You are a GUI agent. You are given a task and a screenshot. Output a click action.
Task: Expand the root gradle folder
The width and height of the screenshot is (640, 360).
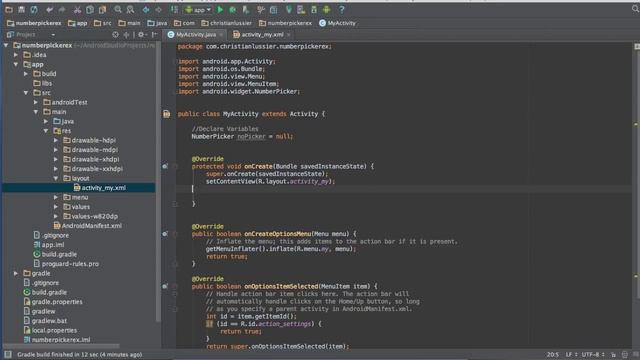pyautogui.click(x=16, y=273)
